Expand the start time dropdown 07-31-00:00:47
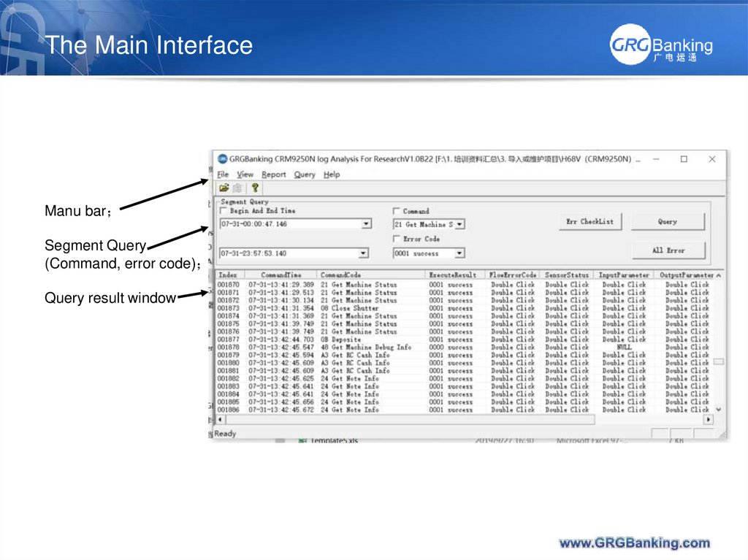 pos(365,223)
